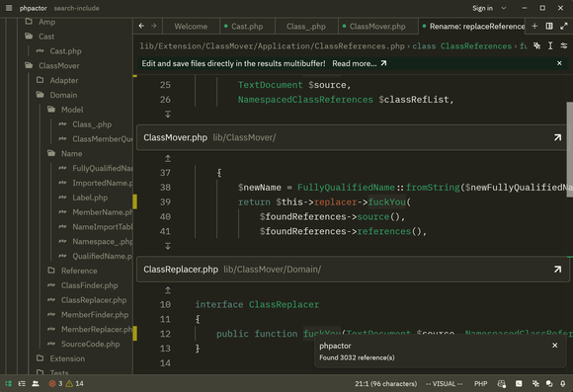Open the editor controls sliders icon
This screenshot has width=573, height=392.
[x=564, y=45]
